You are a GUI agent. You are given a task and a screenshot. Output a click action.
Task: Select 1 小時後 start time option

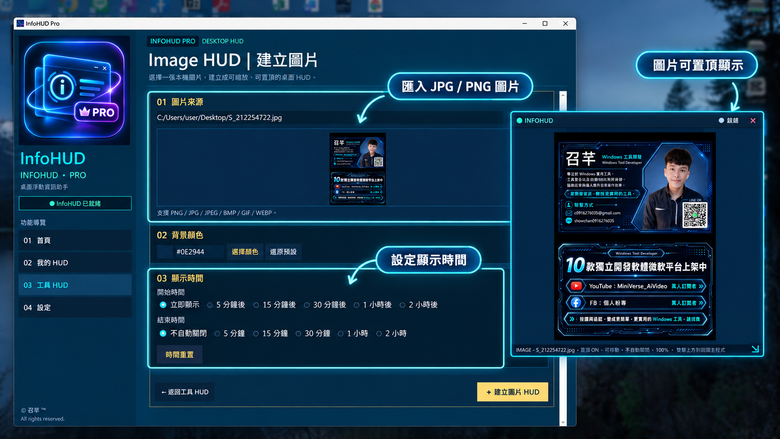[x=373, y=305]
